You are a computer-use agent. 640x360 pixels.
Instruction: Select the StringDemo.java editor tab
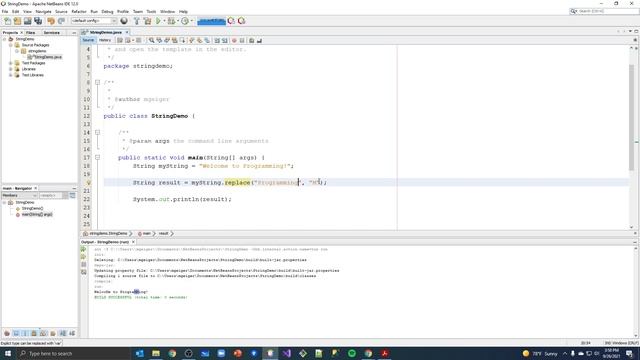pyautogui.click(x=105, y=32)
